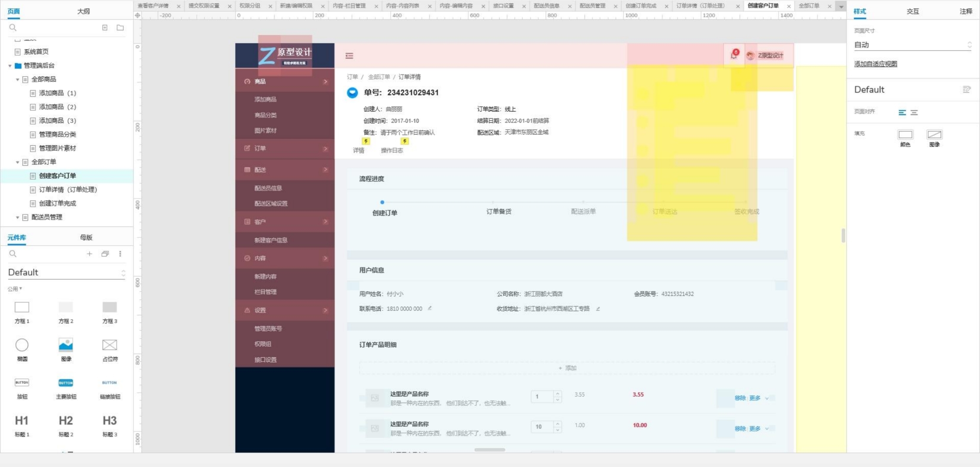Viewport: 980px width, 467px height.
Task: Collapse the 全部商品 tree node
Action: 17,80
